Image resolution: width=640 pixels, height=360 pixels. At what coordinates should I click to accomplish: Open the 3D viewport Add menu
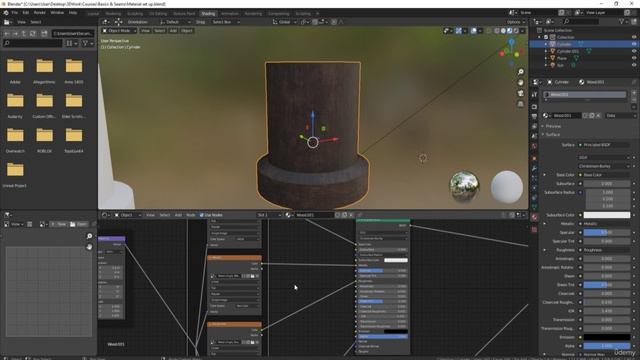(173, 31)
